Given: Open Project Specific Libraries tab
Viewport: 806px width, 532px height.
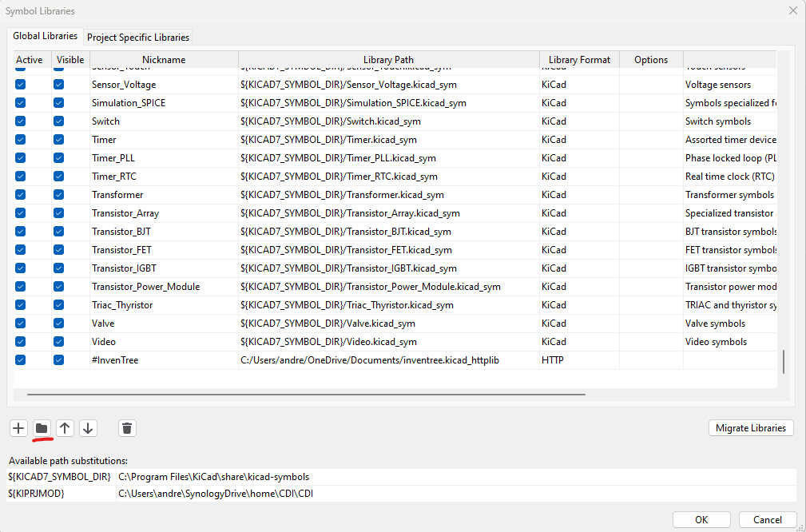Looking at the screenshot, I should click(138, 38).
